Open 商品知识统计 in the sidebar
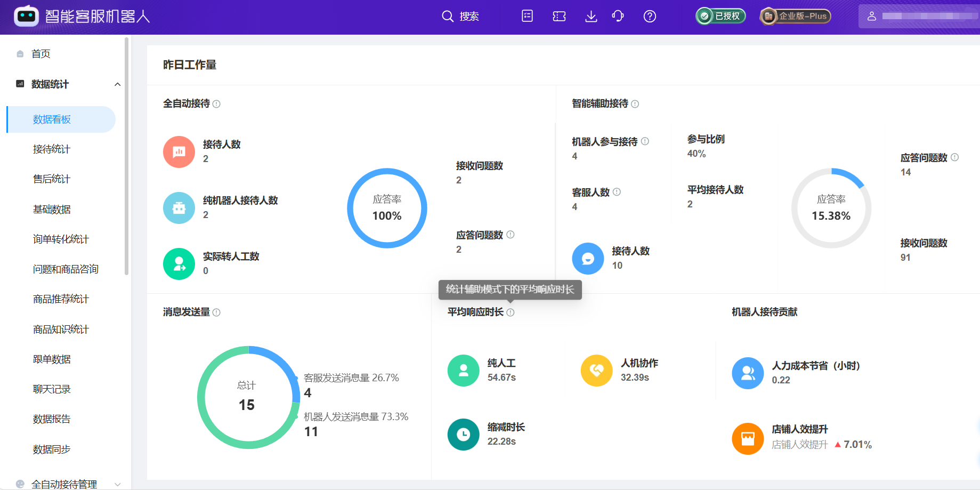The width and height of the screenshot is (980, 490). (61, 330)
